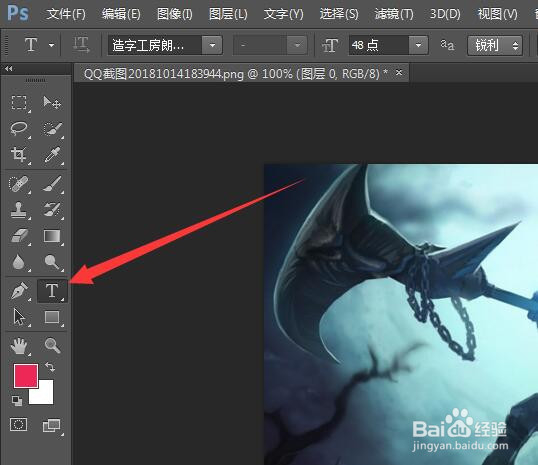Open the 图像(I) menu
538x465 pixels.
coord(175,14)
